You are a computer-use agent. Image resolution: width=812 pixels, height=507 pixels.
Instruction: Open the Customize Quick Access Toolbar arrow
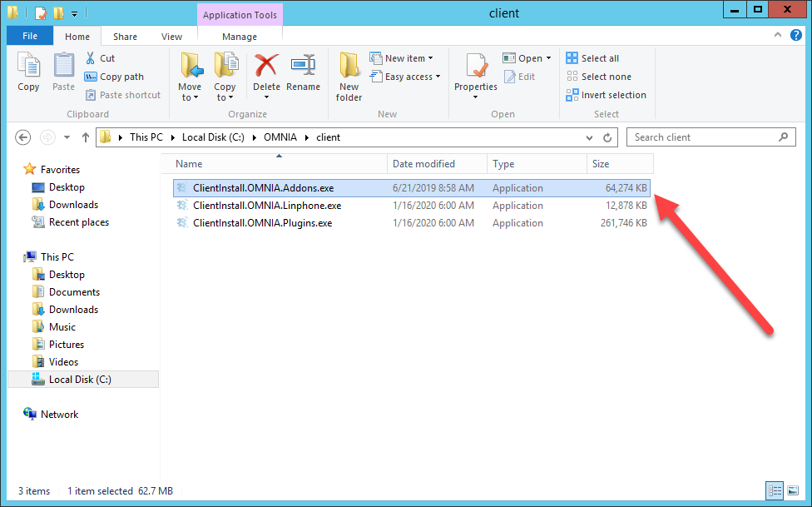coord(74,14)
